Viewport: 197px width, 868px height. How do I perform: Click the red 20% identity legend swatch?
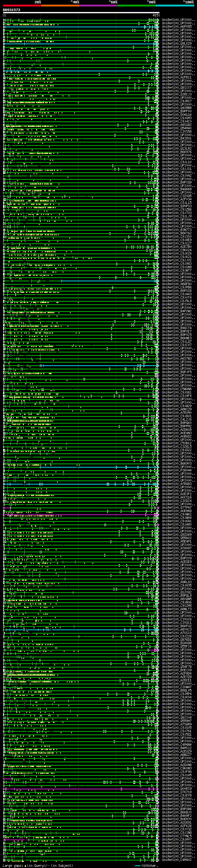coord(22,6)
